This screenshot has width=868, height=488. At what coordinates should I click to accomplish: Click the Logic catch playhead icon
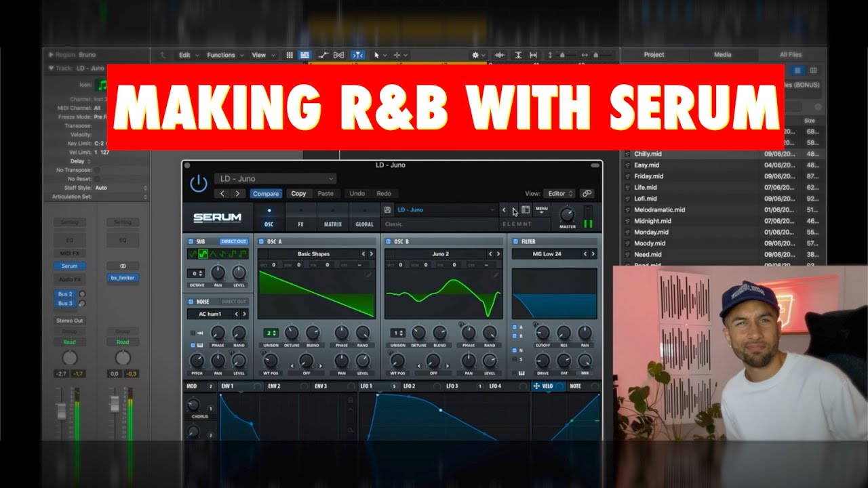point(358,55)
